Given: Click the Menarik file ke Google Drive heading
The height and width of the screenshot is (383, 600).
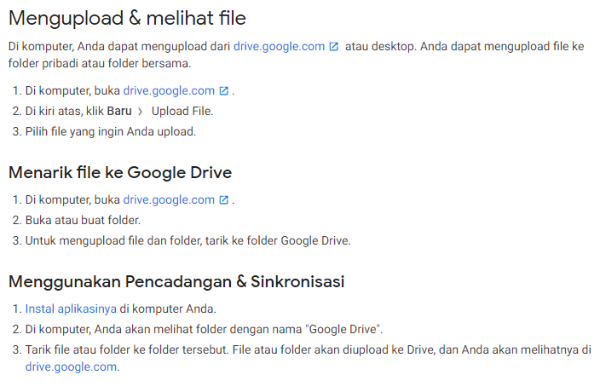Looking at the screenshot, I should pyautogui.click(x=120, y=173).
